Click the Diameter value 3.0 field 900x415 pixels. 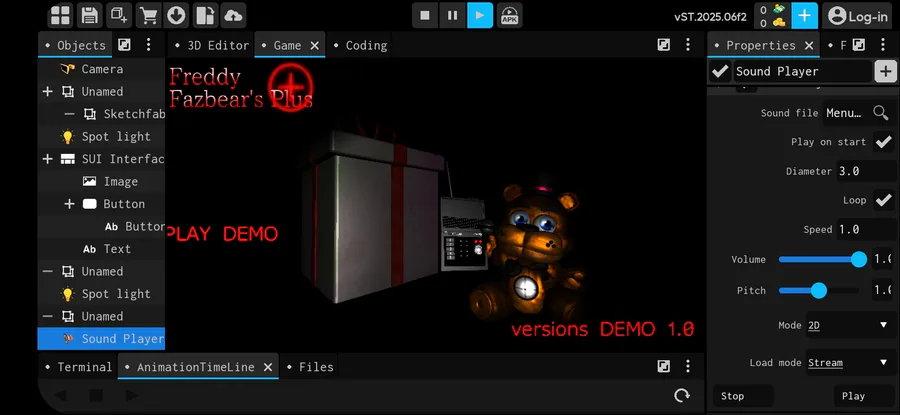pos(866,171)
